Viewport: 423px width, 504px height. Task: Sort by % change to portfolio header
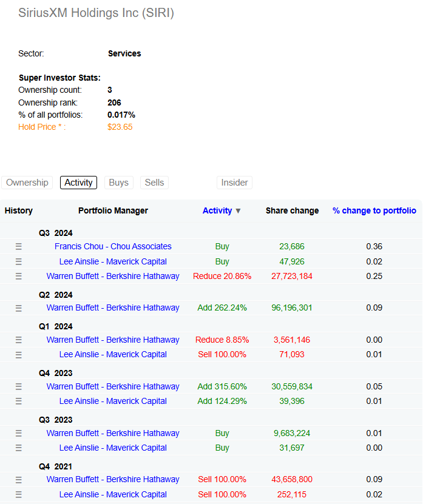[374, 210]
